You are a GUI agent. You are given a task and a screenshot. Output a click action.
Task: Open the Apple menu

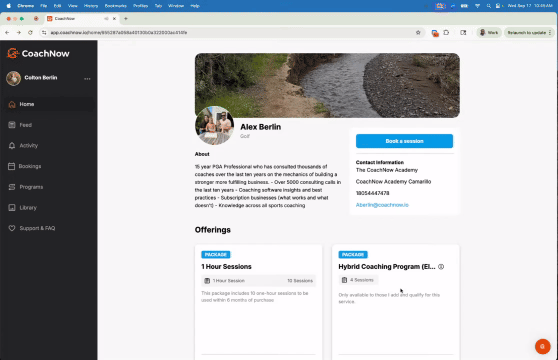(x=9, y=6)
